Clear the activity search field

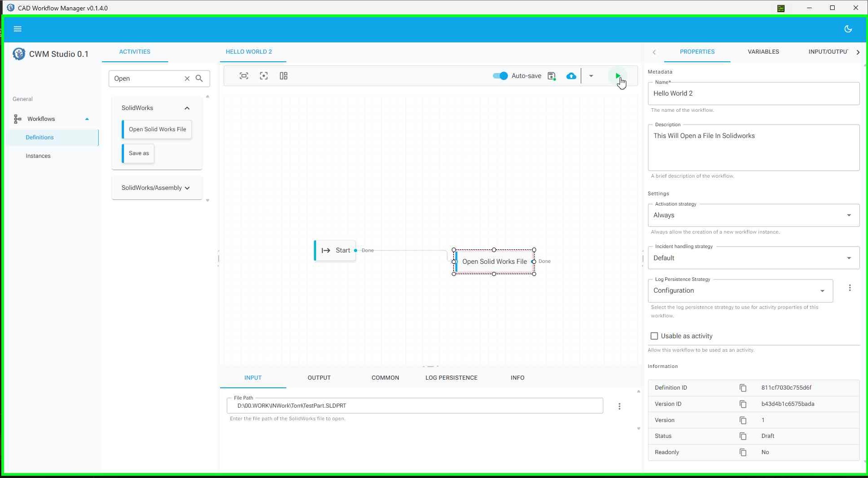tap(187, 78)
